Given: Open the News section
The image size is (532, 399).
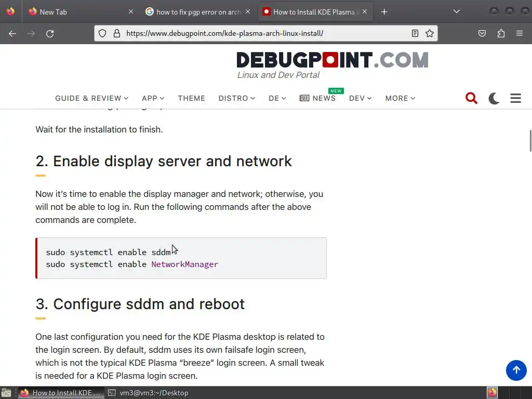Looking at the screenshot, I should click(317, 98).
